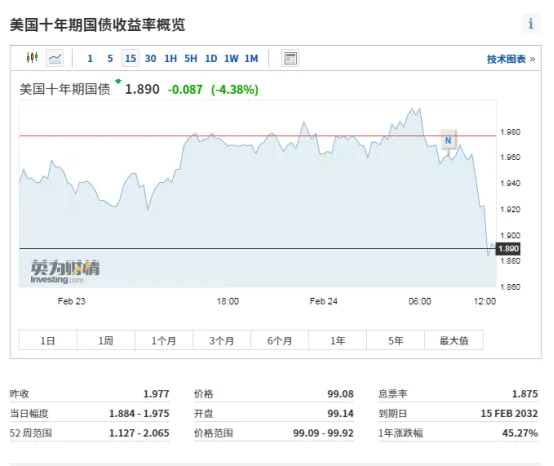
Task: Click the 06:00 time axis label
Action: pos(419,301)
